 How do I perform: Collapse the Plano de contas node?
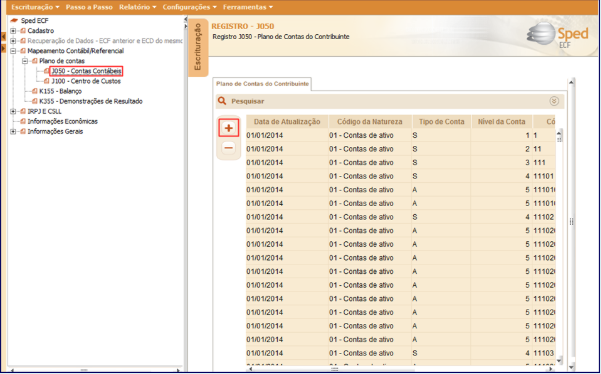coord(25,61)
